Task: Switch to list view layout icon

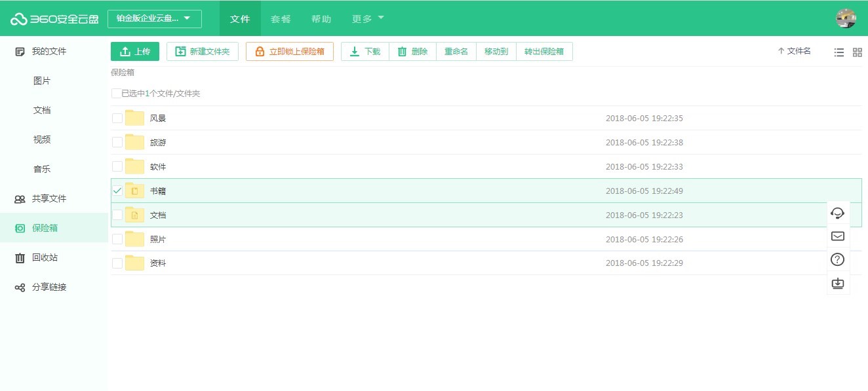Action: tap(838, 52)
